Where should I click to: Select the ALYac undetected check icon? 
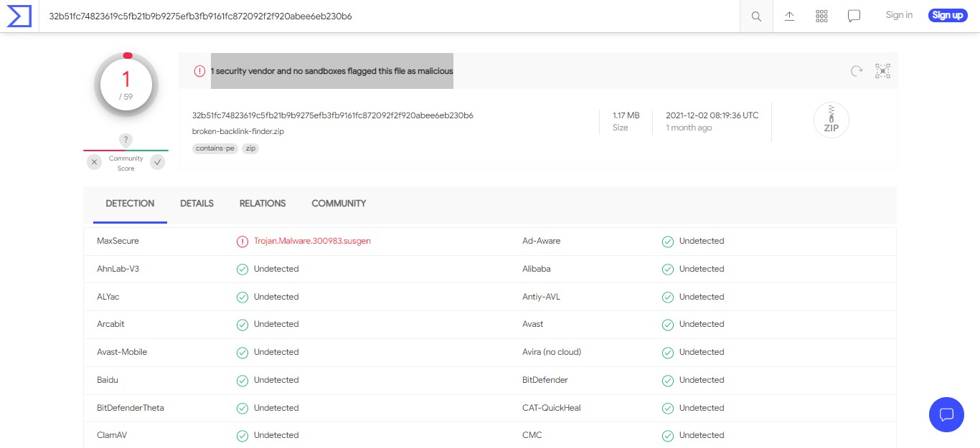242,297
